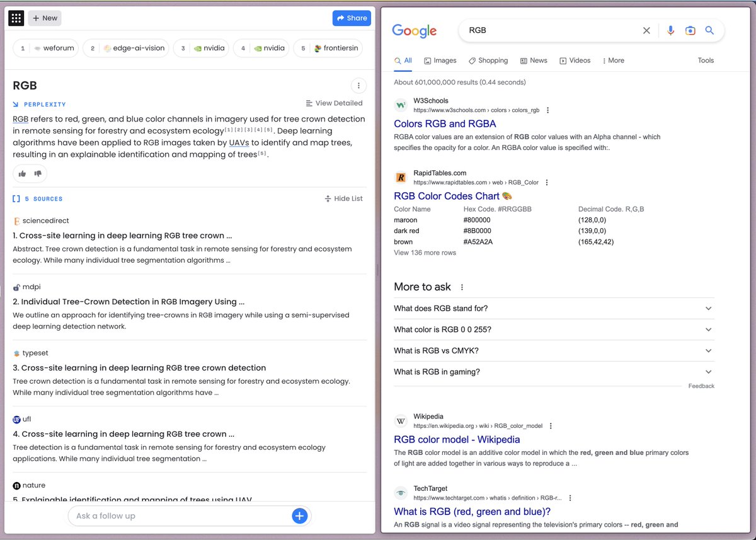The height and width of the screenshot is (540, 756).
Task: Open the Google logo homepage
Action: pyautogui.click(x=414, y=31)
